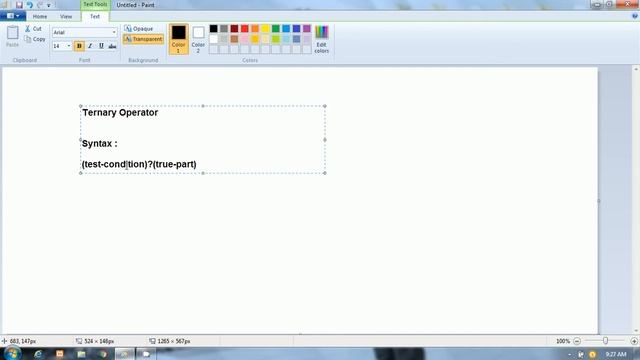Image resolution: width=640 pixels, height=360 pixels.
Task: Select Transparent background option
Action: [x=143, y=39]
